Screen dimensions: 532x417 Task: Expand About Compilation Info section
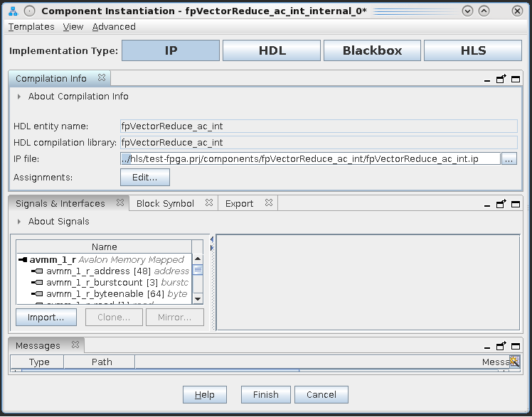19,97
